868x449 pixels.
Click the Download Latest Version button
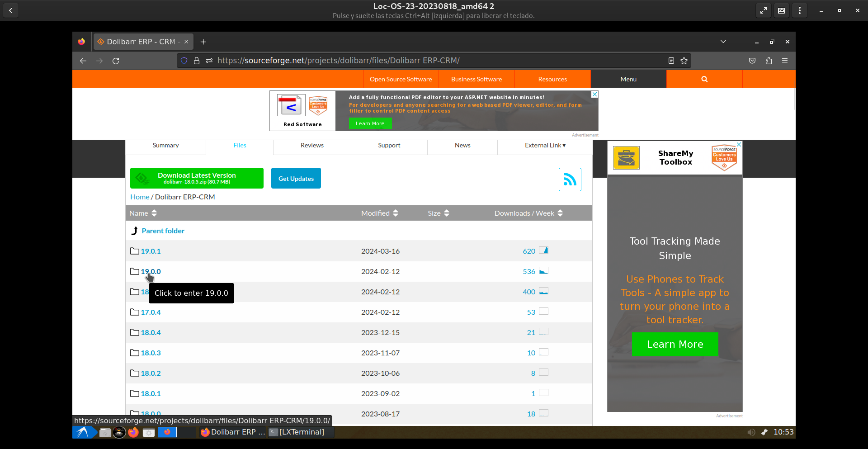[197, 178]
